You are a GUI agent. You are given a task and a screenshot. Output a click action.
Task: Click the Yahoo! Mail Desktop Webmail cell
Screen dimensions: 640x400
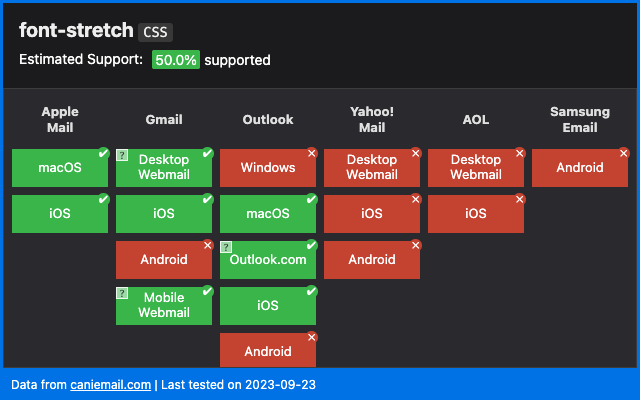pos(372,168)
